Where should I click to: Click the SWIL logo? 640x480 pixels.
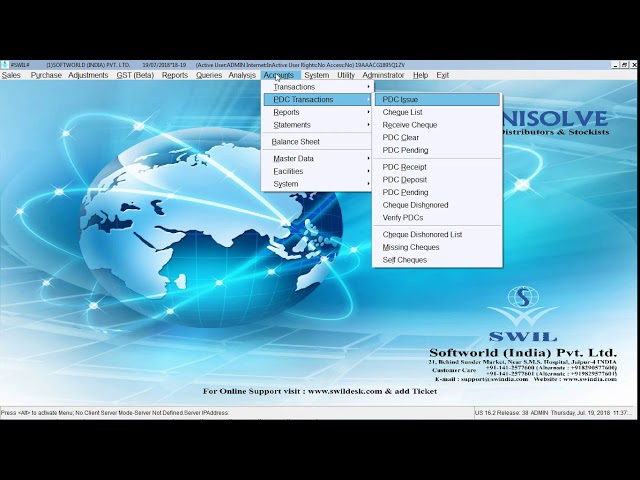coord(523,313)
